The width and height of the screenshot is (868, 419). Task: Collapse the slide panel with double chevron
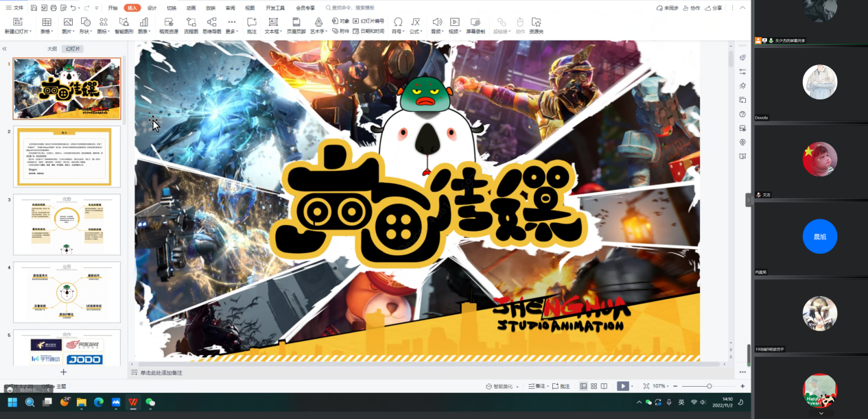(x=4, y=49)
